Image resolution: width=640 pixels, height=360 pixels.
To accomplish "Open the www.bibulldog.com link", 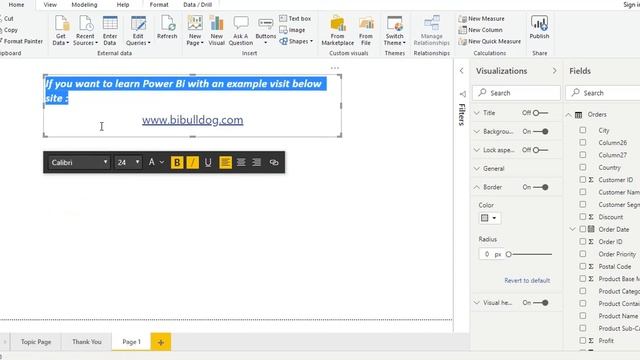I will click(193, 120).
